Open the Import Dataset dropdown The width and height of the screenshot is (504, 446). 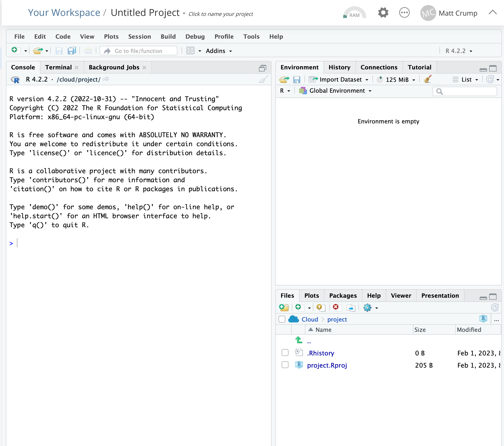tap(339, 79)
